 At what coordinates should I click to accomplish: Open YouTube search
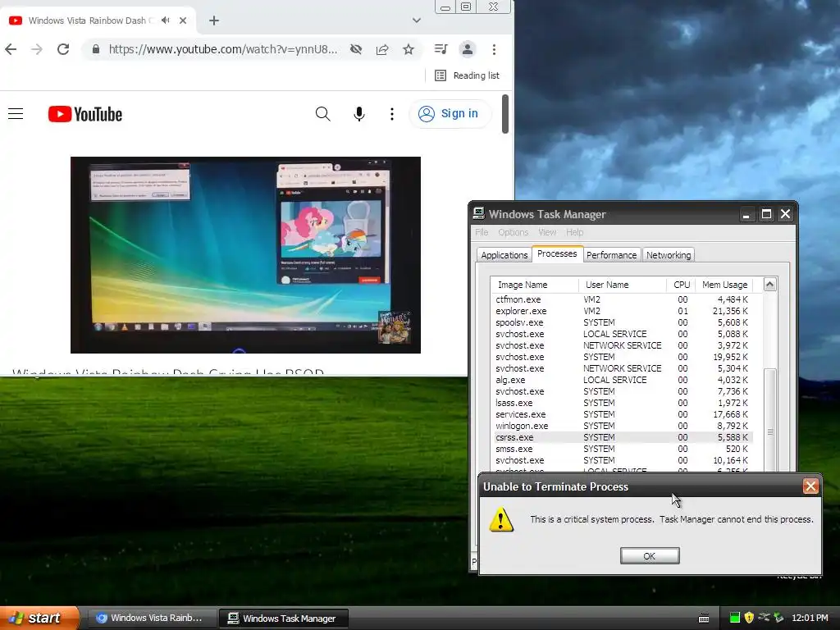point(323,113)
